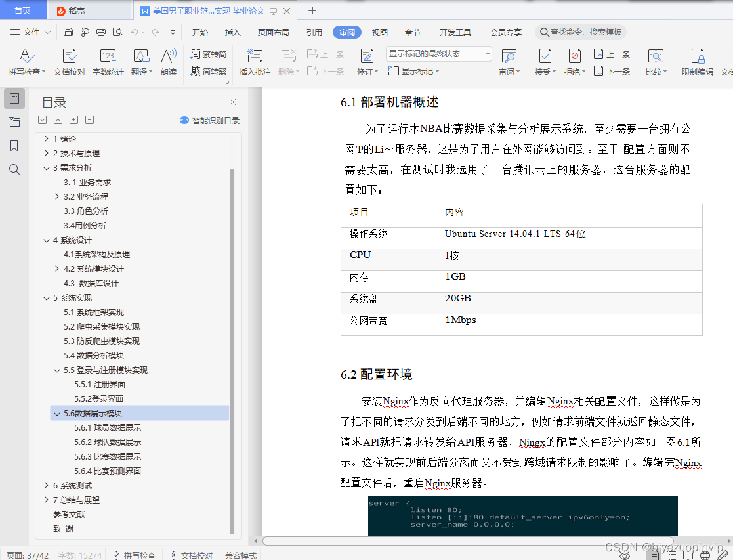Collapse the 3 需求分析 outline item
The width and height of the screenshot is (733, 560).
tap(47, 168)
